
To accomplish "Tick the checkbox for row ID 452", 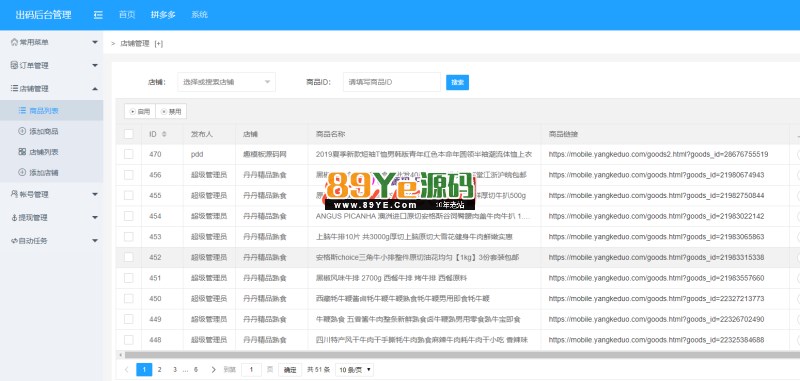I will 129,257.
